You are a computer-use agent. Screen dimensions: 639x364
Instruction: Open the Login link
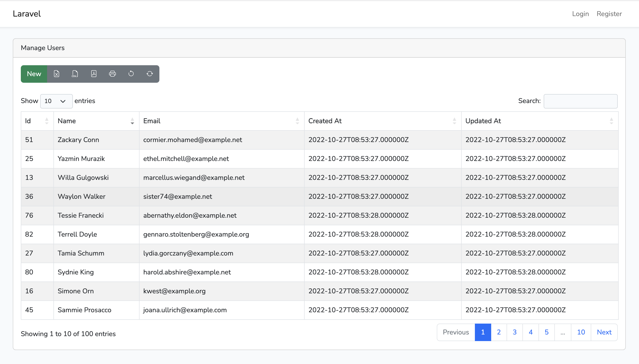pos(580,14)
